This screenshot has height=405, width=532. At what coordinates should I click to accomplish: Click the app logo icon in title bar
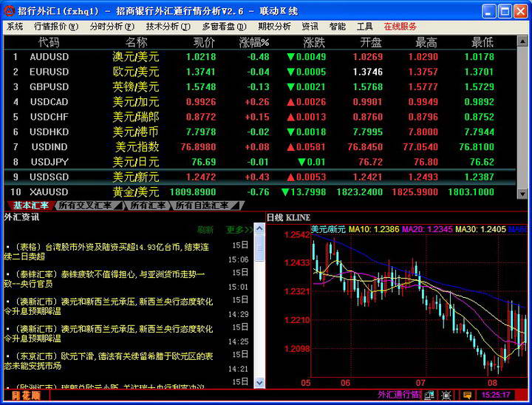(9, 11)
